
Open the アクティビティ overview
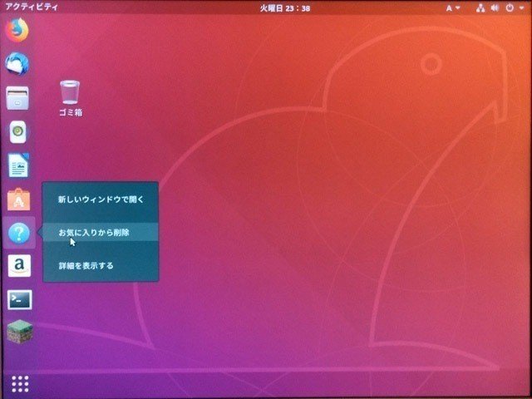pyautogui.click(x=32, y=7)
